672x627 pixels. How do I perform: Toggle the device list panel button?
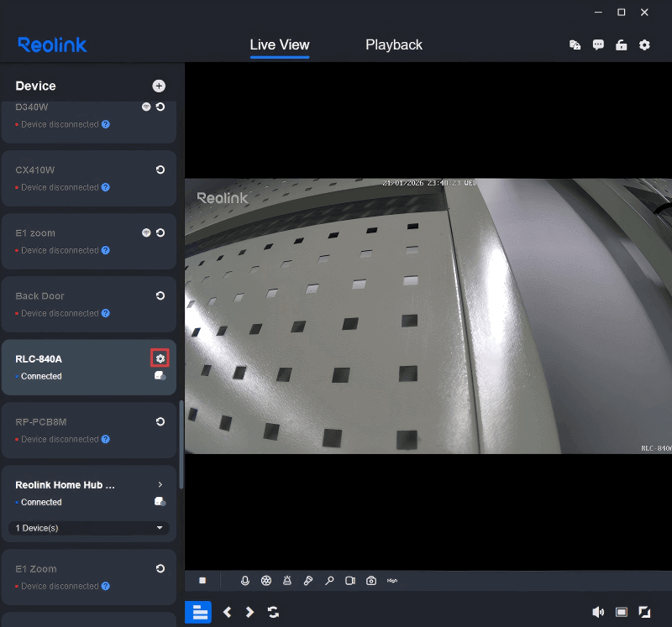tap(198, 612)
